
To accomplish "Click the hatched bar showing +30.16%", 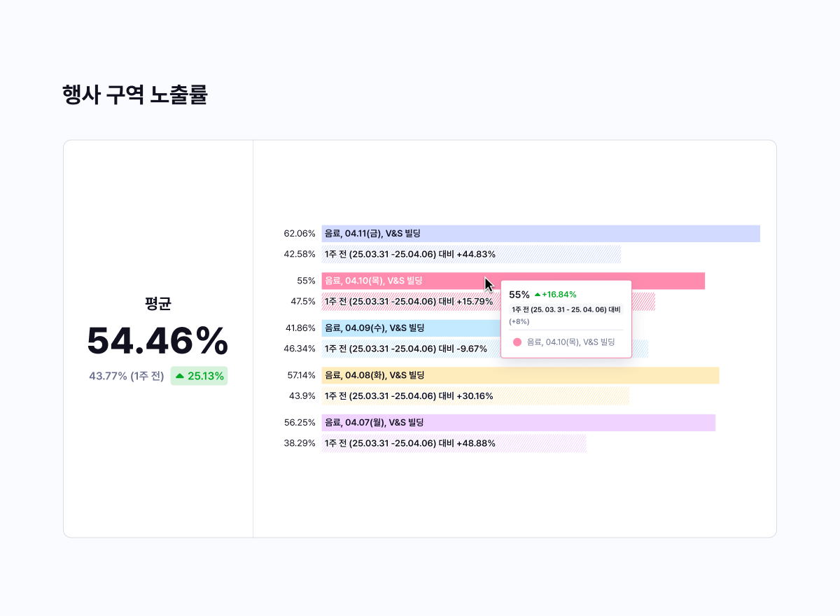I will click(475, 396).
